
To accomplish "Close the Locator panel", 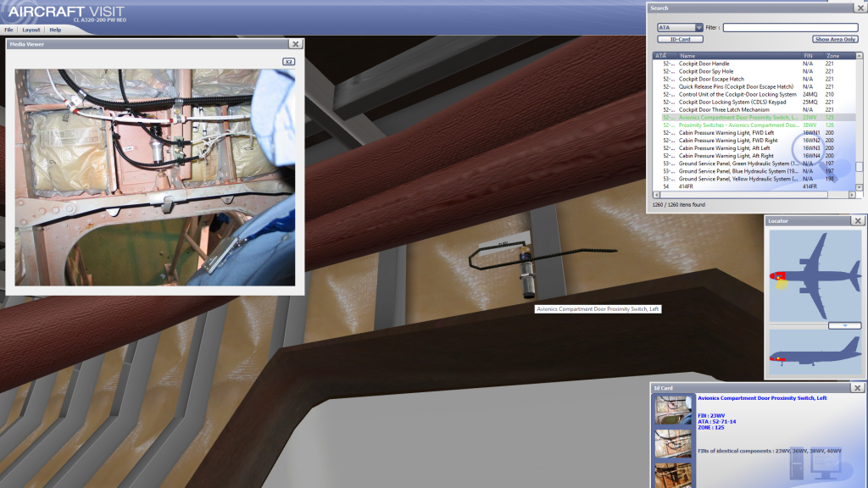I will point(858,221).
